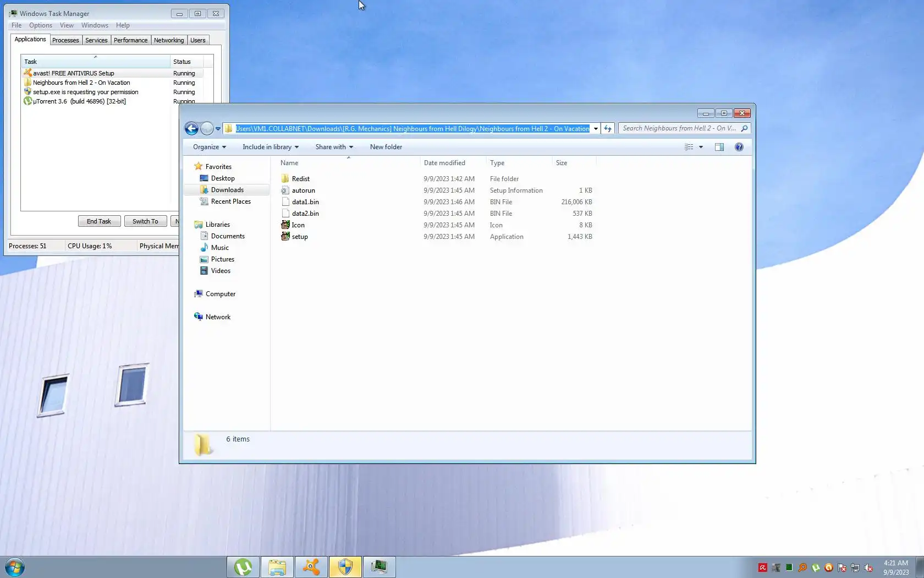Sort Task Manager list by Status column
Viewport: 924px width, 578px height.
tap(187, 62)
